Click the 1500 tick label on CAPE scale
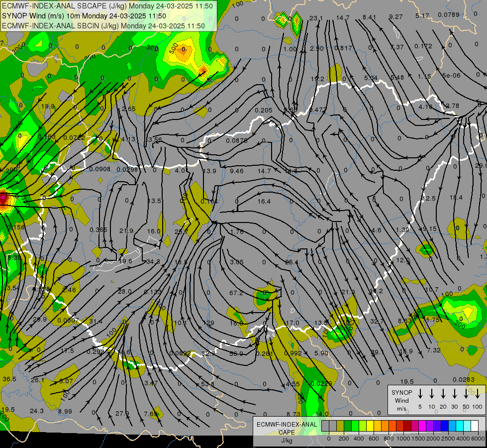The image size is (487, 448). pyautogui.click(x=418, y=439)
